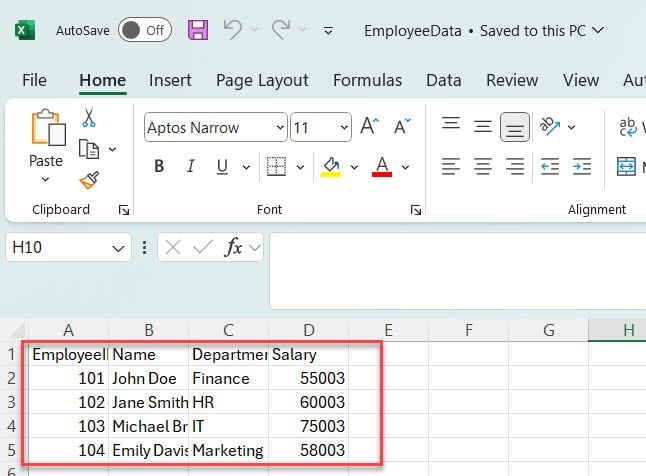Click the formula bar Enter checkmark
The width and height of the screenshot is (646, 476).
click(x=202, y=247)
